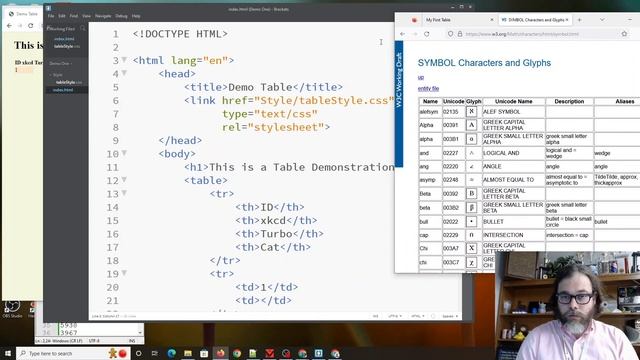This screenshot has height=360, width=640.
Task: Click the 'BULLET' Unicode Name cell
Action: tap(513, 222)
